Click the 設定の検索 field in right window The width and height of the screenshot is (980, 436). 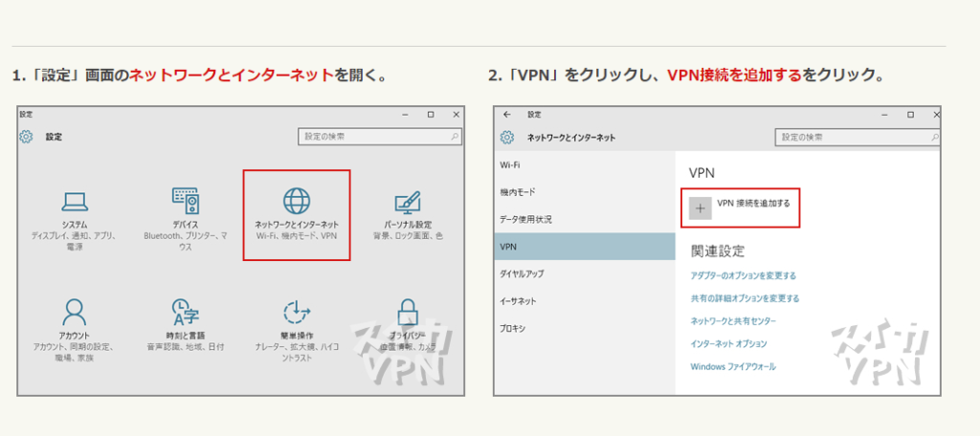858,137
